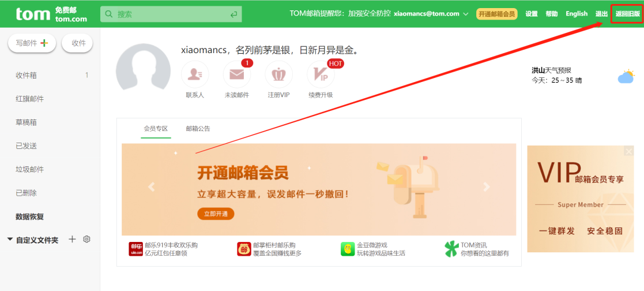
Task: Click the 注册VIP crown icon
Action: pos(279,74)
